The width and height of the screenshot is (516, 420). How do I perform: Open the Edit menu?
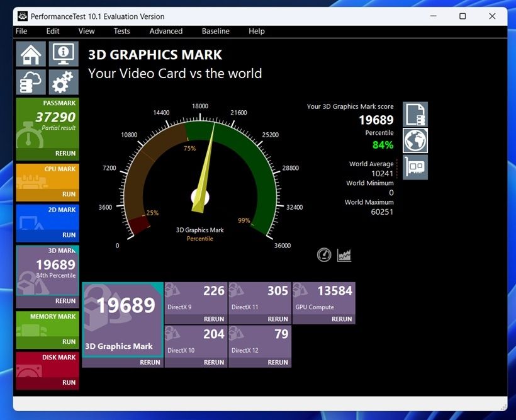coord(53,31)
